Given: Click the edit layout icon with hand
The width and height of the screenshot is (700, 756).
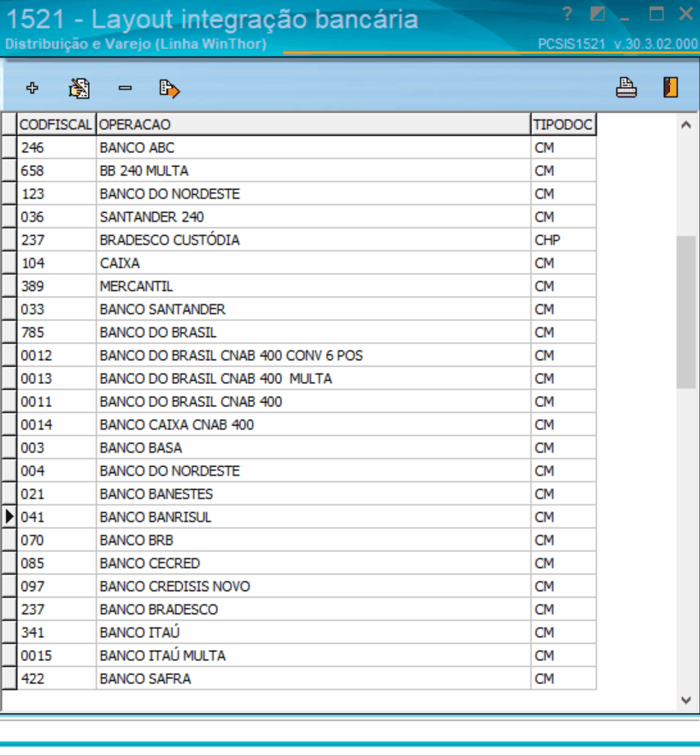Looking at the screenshot, I should pos(79,89).
